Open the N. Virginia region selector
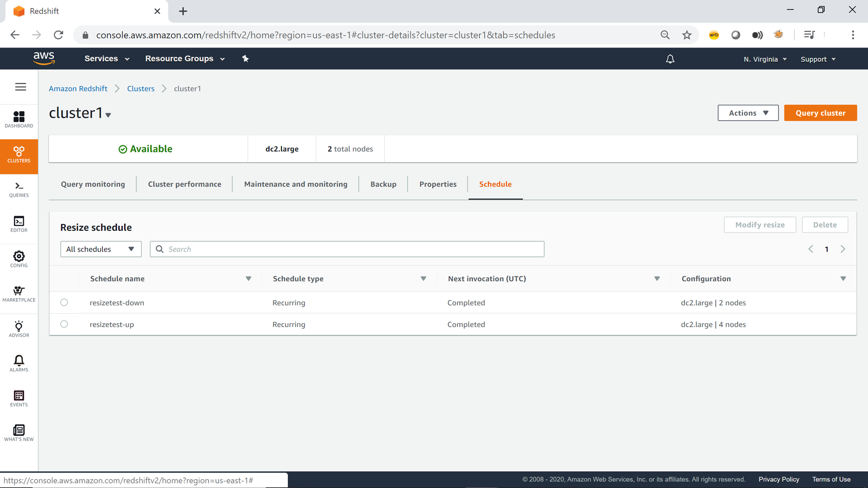Screen dimensions: 868x488 (765, 59)
